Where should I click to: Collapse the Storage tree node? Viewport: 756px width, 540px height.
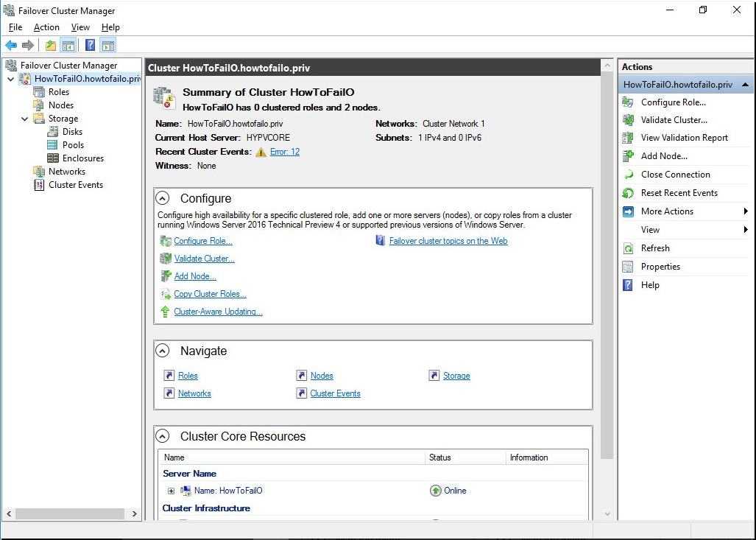(x=24, y=119)
